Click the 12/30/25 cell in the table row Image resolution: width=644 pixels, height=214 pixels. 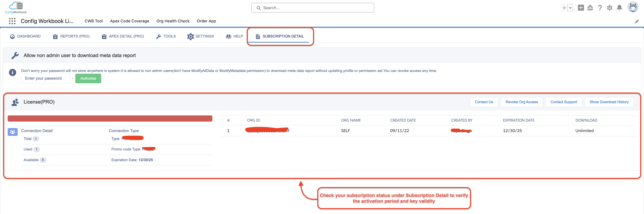point(512,131)
